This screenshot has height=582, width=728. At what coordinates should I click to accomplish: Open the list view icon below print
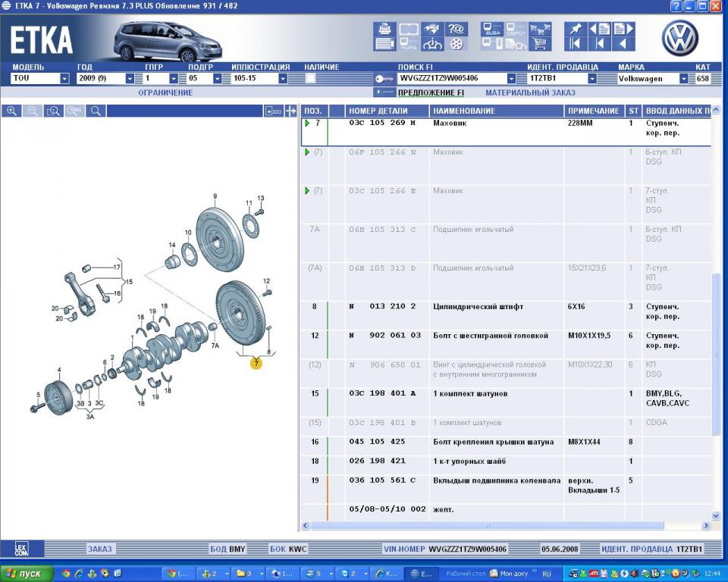[x=385, y=44]
